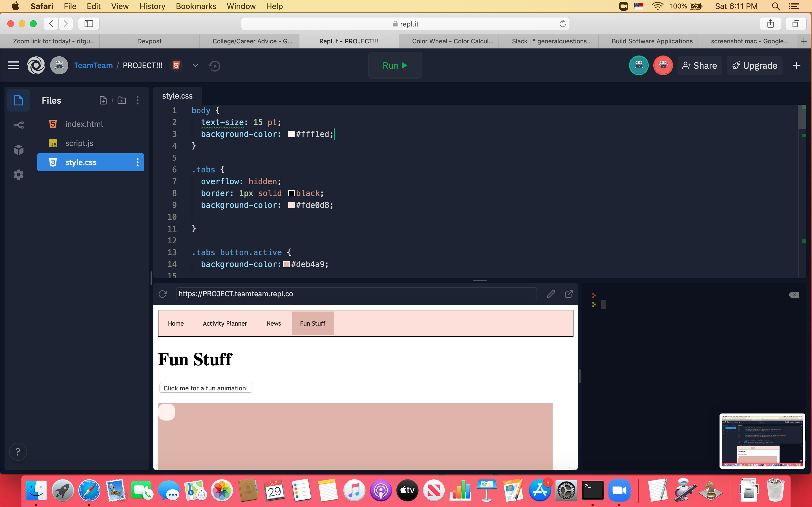Open the settings gear in sidebar

[x=18, y=174]
